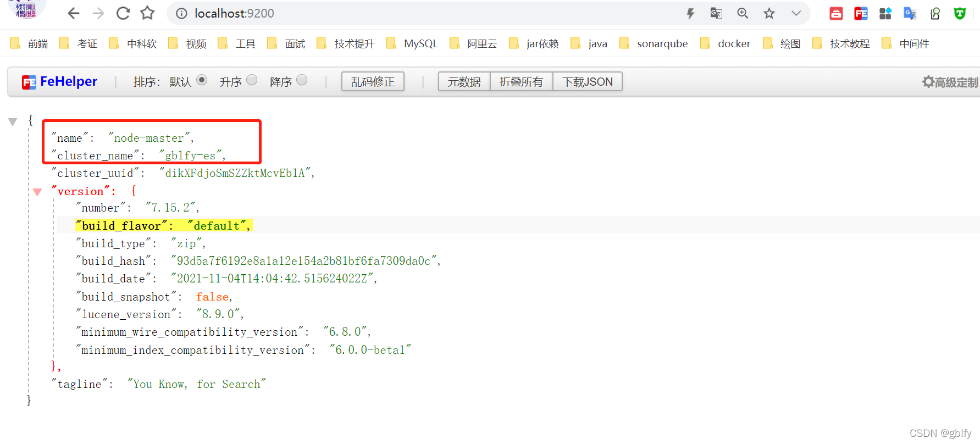Select the 升序 ascending sort radio
The image size is (980, 444).
[252, 80]
